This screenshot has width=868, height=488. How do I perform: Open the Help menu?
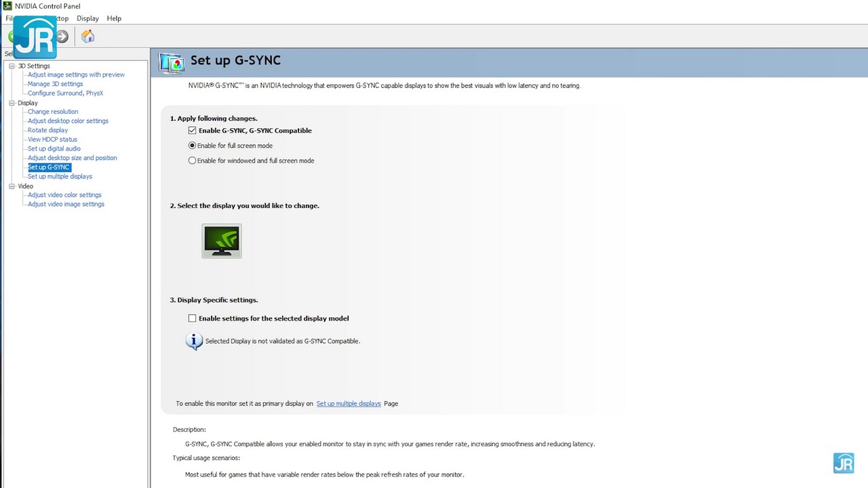coord(114,18)
